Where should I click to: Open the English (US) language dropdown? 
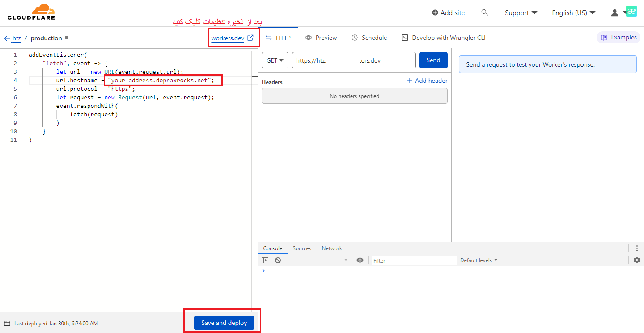click(x=574, y=13)
